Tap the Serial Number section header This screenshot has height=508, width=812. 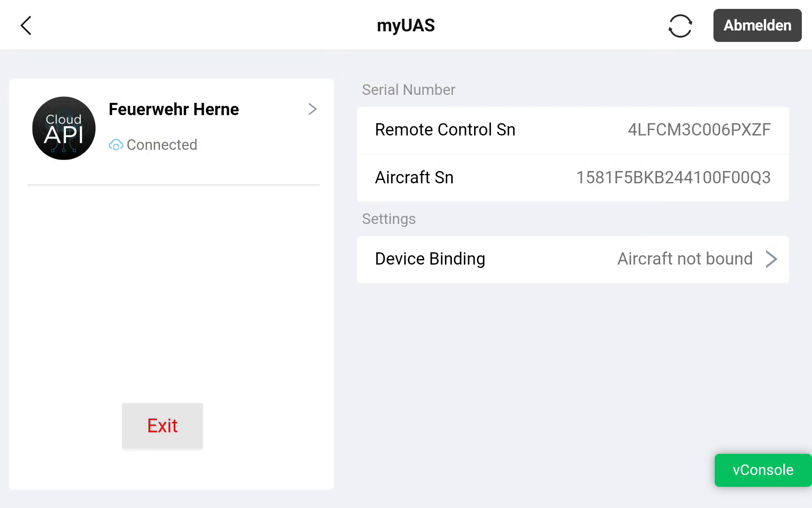click(x=408, y=90)
